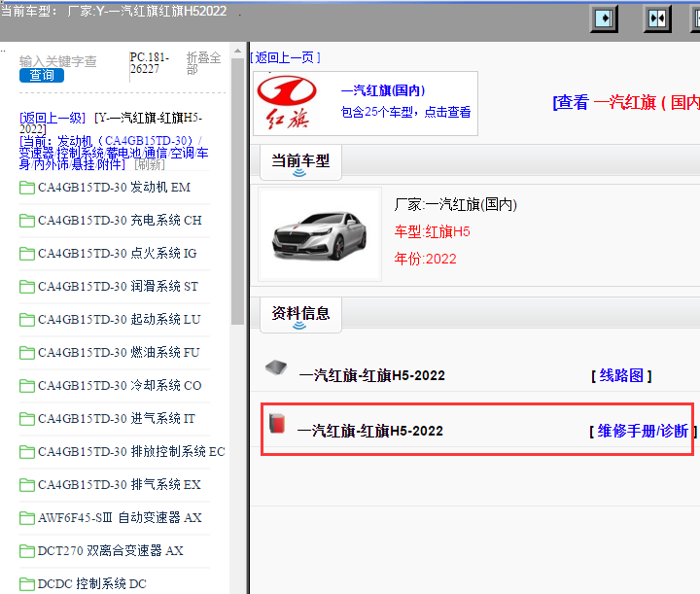Click the PC.181-26227 text
Screen dimensions: 700x594
[x=150, y=63]
